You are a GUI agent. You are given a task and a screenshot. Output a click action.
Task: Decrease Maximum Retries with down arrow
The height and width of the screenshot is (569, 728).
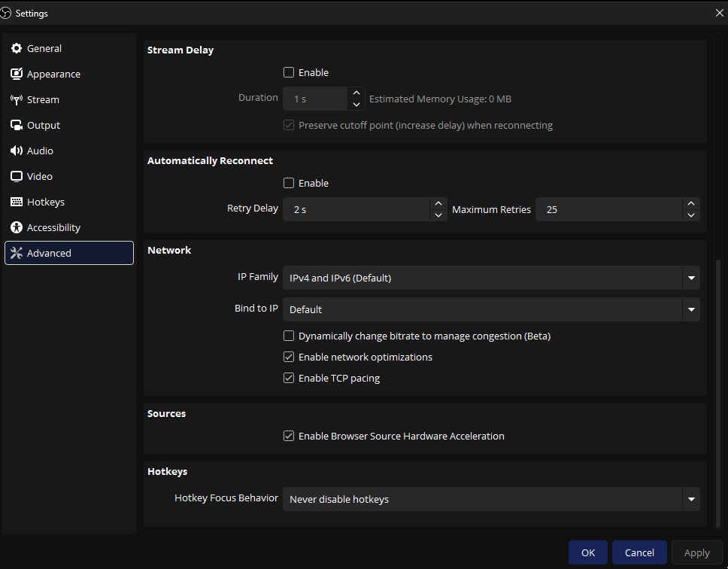coord(691,215)
